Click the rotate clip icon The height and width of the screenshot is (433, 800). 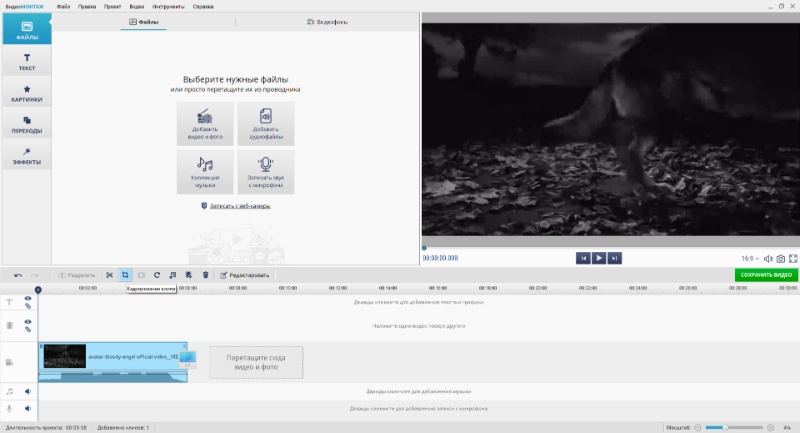(x=157, y=275)
